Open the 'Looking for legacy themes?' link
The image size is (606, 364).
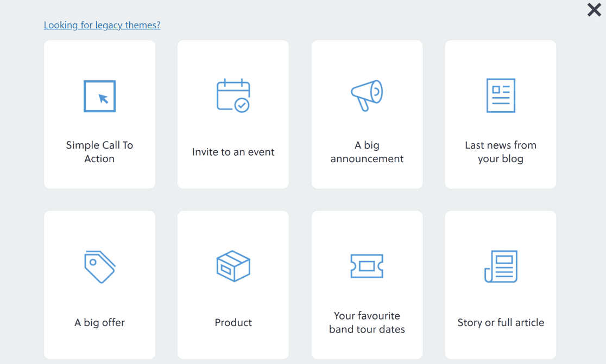click(x=102, y=25)
